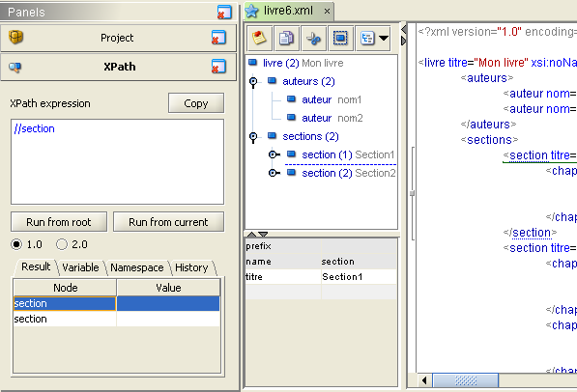Click the left arrow collapsing editor splitter
The width and height of the screenshot is (577, 392).
point(404,29)
